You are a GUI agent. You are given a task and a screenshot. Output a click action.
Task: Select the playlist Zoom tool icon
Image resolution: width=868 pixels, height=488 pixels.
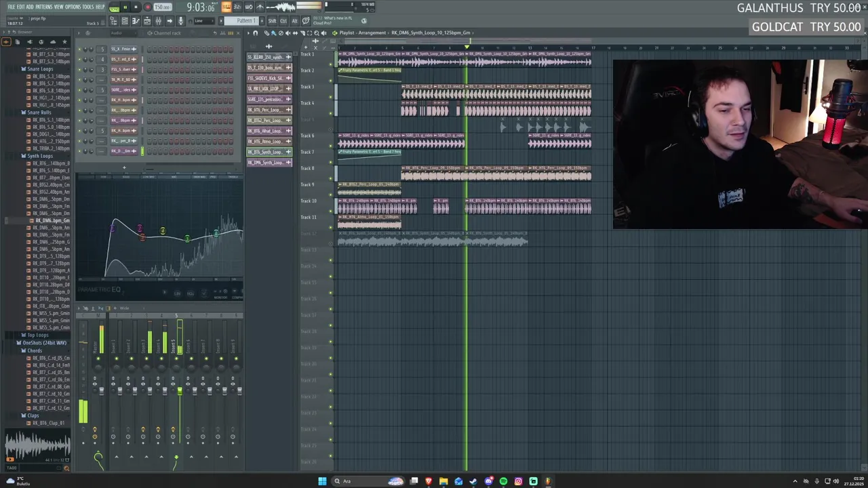pos(316,33)
